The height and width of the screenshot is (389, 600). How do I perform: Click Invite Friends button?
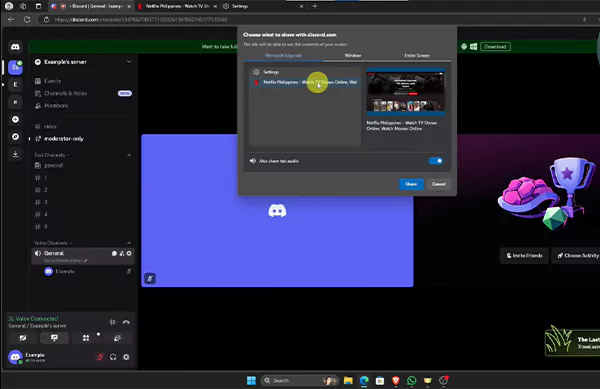pos(524,256)
